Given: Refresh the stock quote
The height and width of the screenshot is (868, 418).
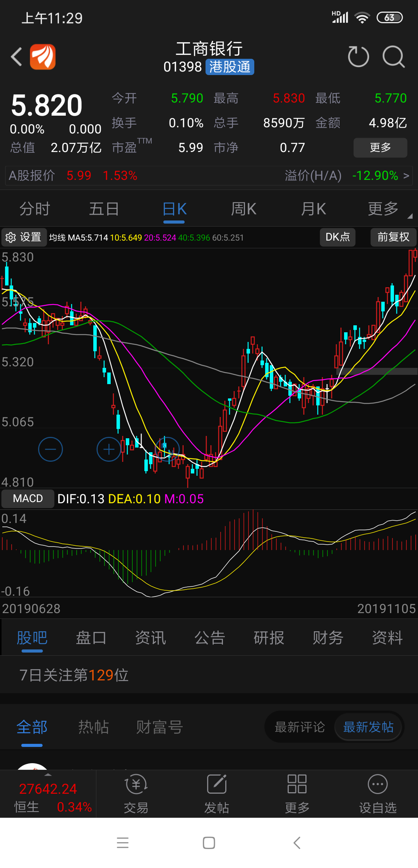Looking at the screenshot, I should pos(358,56).
